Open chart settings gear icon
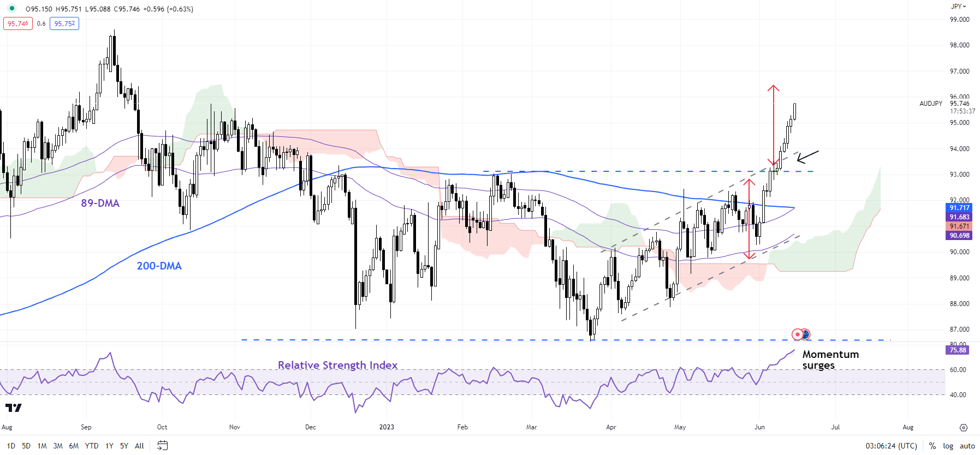Viewport: 980px width, 455px height. tap(964, 428)
